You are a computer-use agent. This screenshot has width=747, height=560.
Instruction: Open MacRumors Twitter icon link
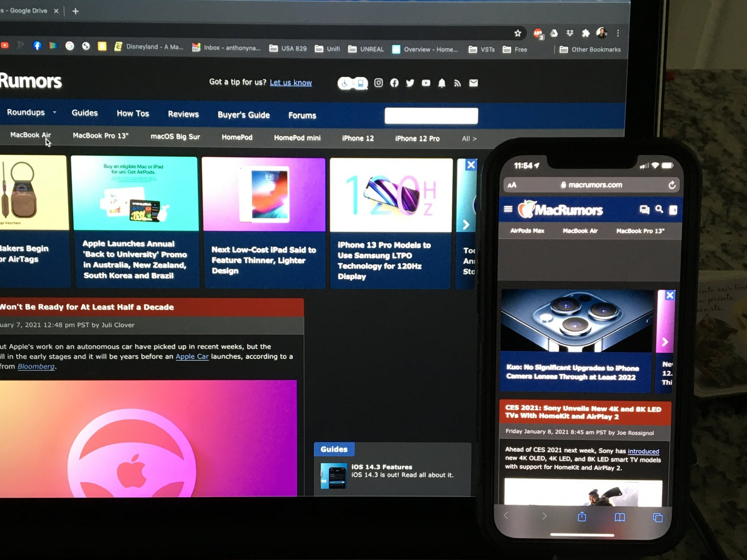(410, 83)
